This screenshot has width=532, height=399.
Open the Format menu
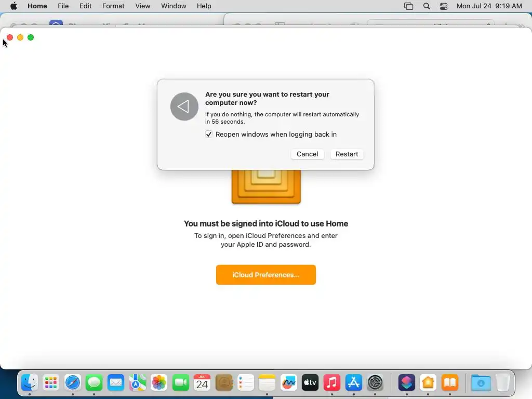[x=113, y=6]
